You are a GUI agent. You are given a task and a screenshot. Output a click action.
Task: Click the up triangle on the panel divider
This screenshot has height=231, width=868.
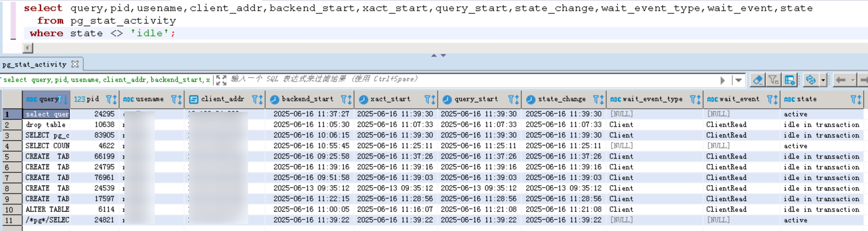(x=434, y=55)
